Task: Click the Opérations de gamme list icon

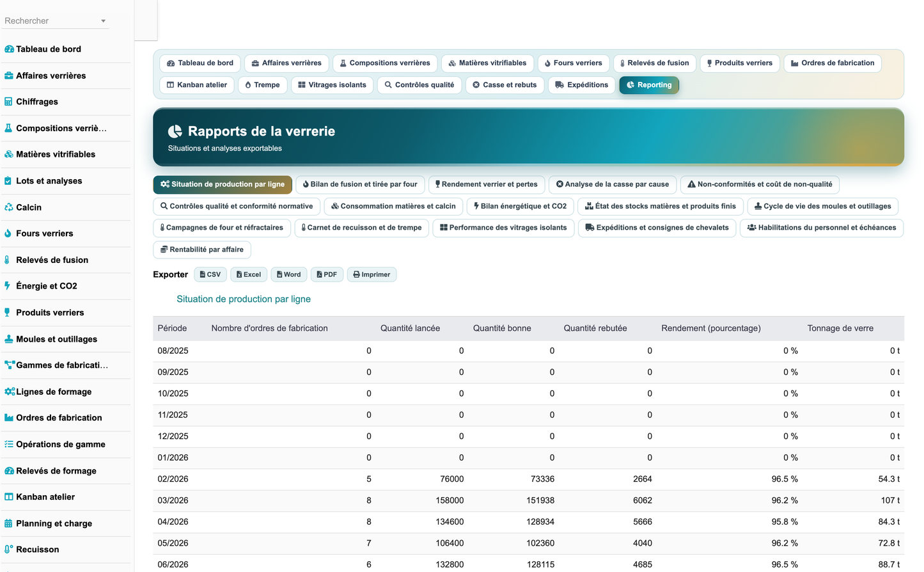Action: coord(9,444)
